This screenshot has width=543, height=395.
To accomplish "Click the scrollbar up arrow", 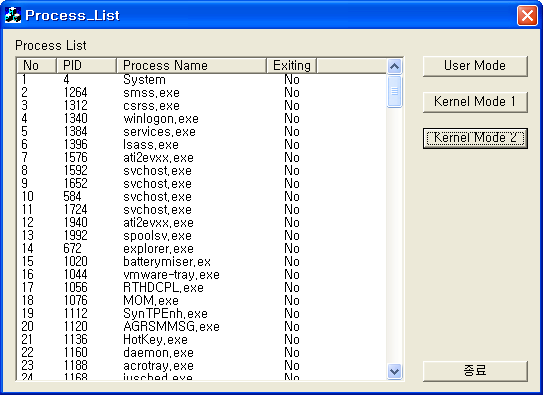I will tap(394, 66).
